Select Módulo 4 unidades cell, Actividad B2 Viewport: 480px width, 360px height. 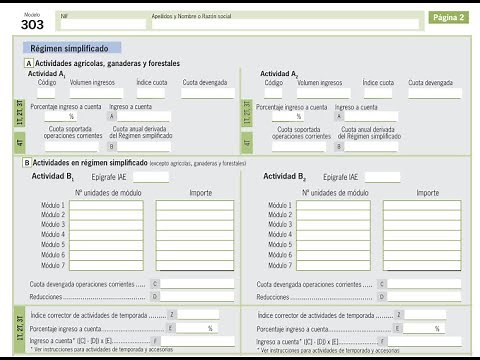point(333,235)
